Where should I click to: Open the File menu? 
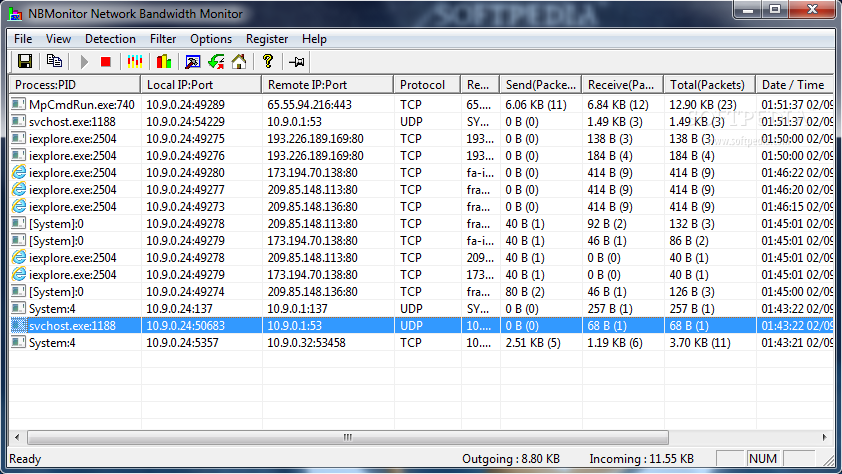tap(23, 39)
